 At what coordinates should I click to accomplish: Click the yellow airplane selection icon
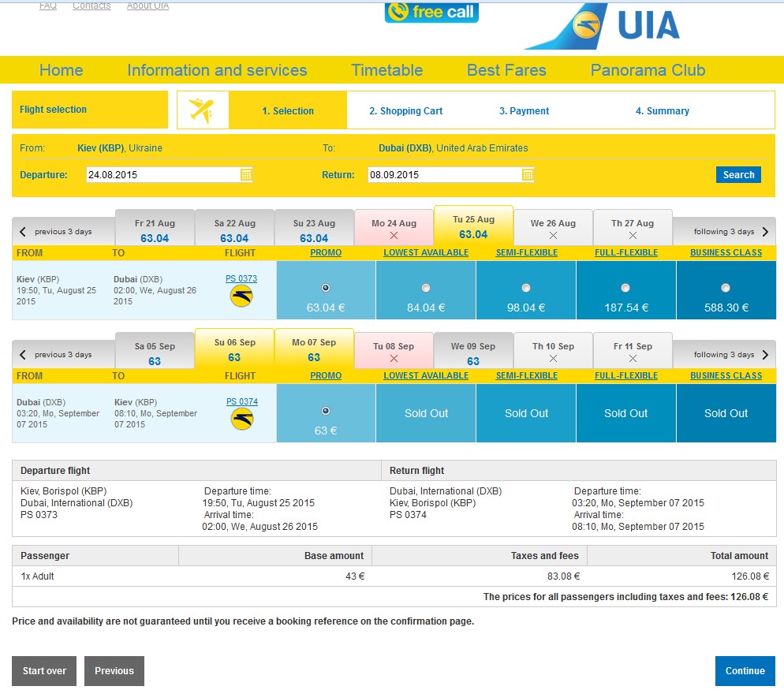[x=202, y=110]
